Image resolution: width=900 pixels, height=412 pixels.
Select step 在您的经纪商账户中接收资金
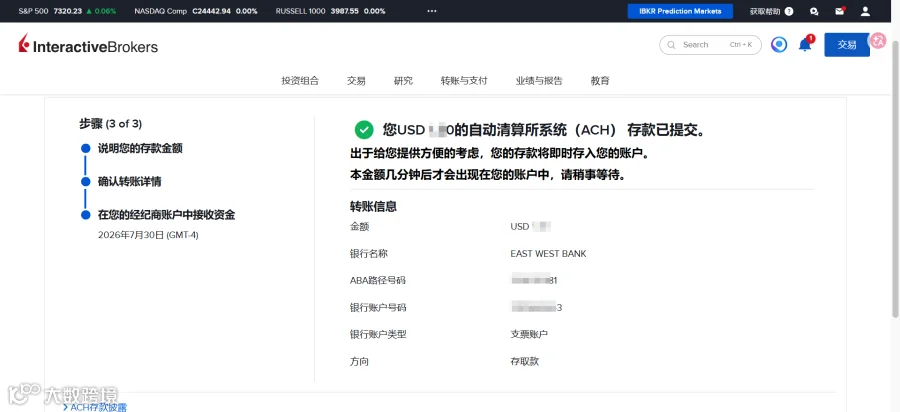166,215
